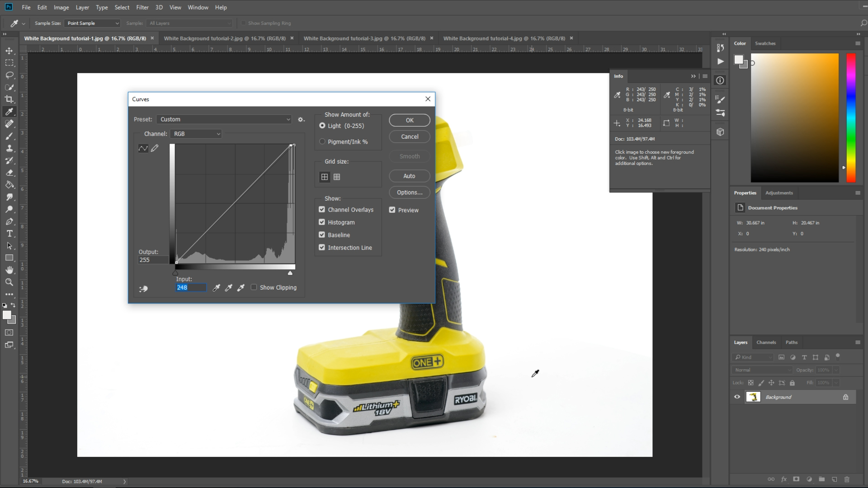Select simple grid size icon

(325, 177)
